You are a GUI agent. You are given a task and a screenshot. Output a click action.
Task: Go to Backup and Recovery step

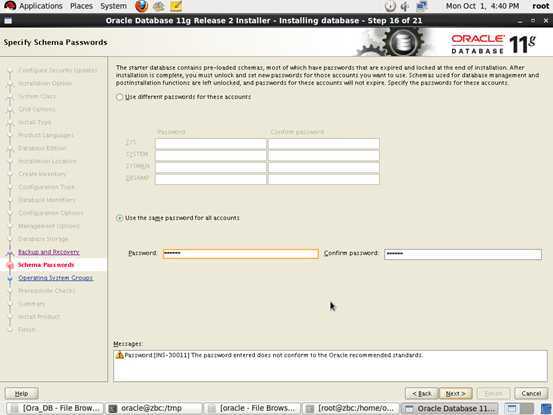[49, 252]
